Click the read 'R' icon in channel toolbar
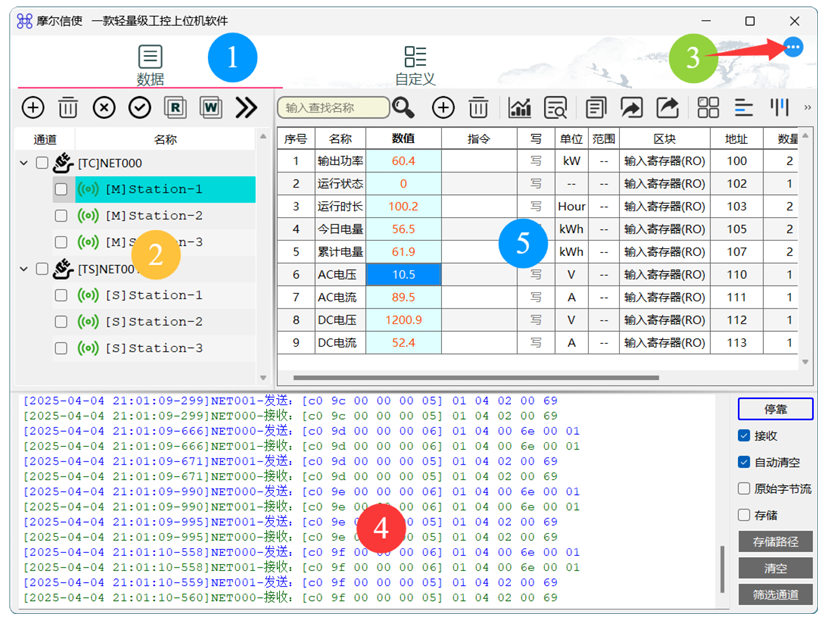The image size is (825, 623). coord(175,107)
